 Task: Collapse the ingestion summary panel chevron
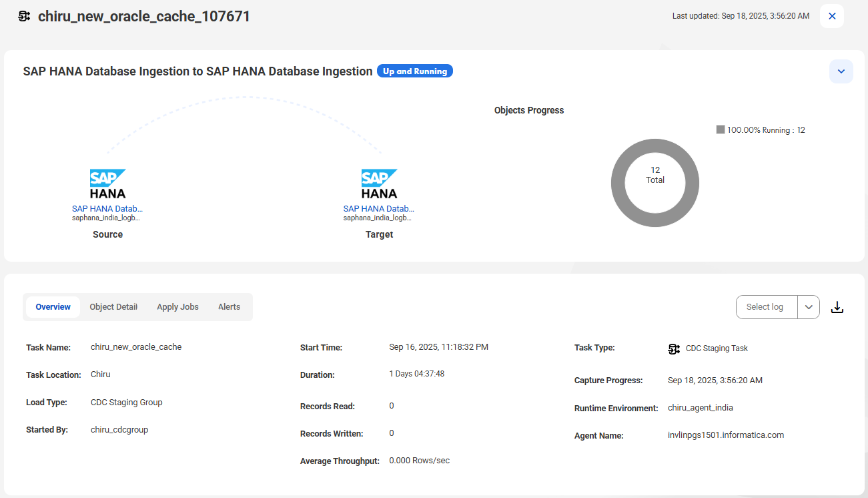point(841,71)
